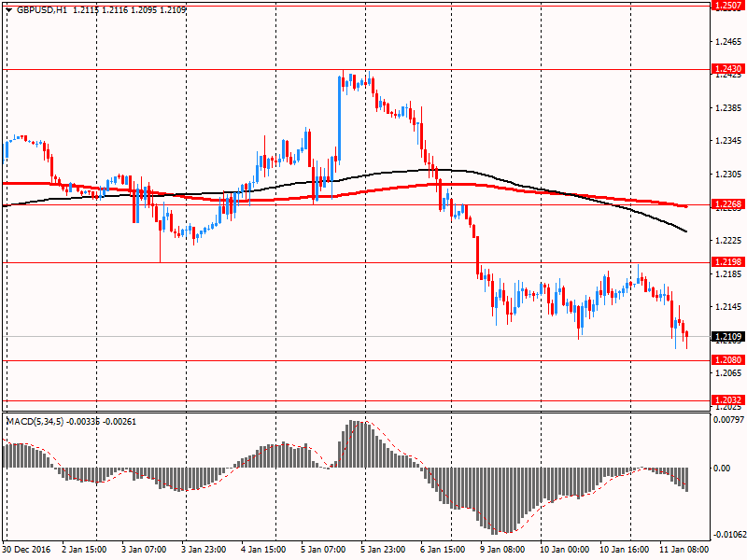
Task: Click the 4 Jan 15:00 time label
Action: (x=263, y=549)
